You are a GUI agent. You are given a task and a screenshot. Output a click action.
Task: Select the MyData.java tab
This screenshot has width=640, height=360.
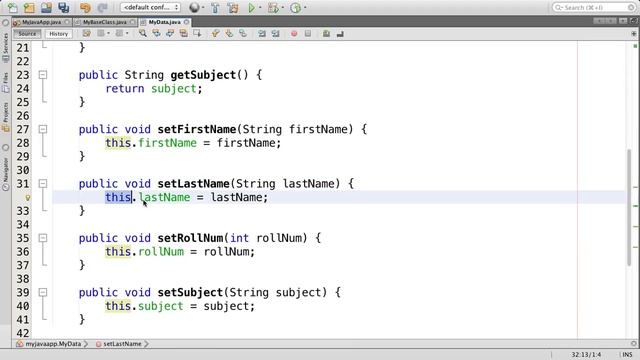(x=164, y=22)
